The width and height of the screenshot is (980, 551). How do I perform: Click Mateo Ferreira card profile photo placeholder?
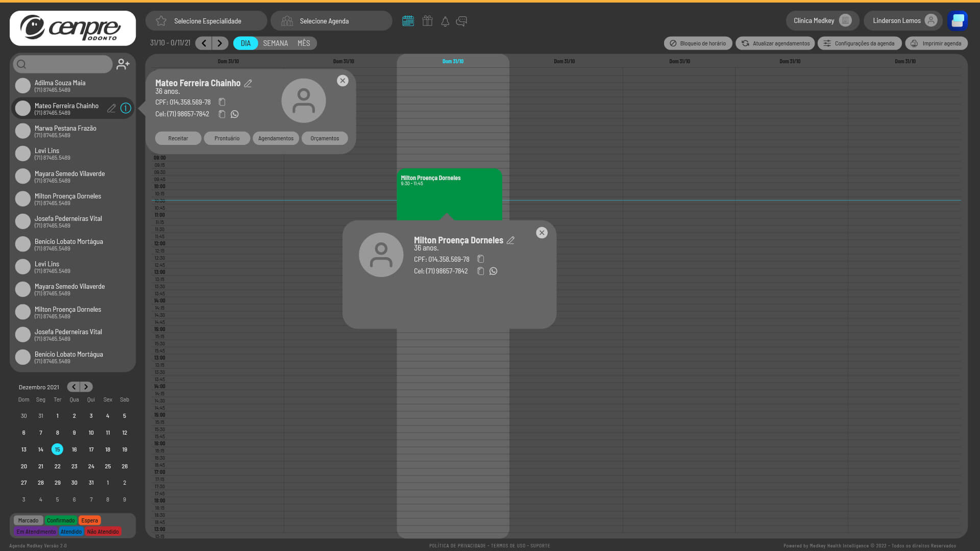304,101
